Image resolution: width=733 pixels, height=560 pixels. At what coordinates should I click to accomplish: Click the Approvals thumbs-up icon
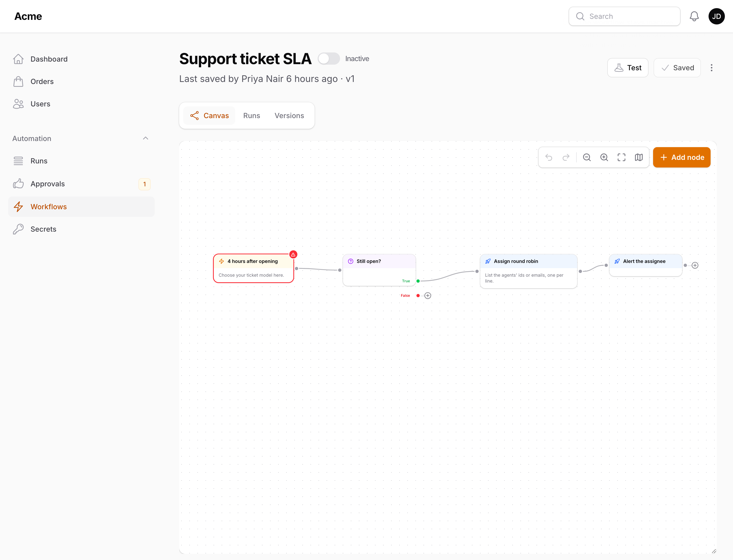(18, 184)
